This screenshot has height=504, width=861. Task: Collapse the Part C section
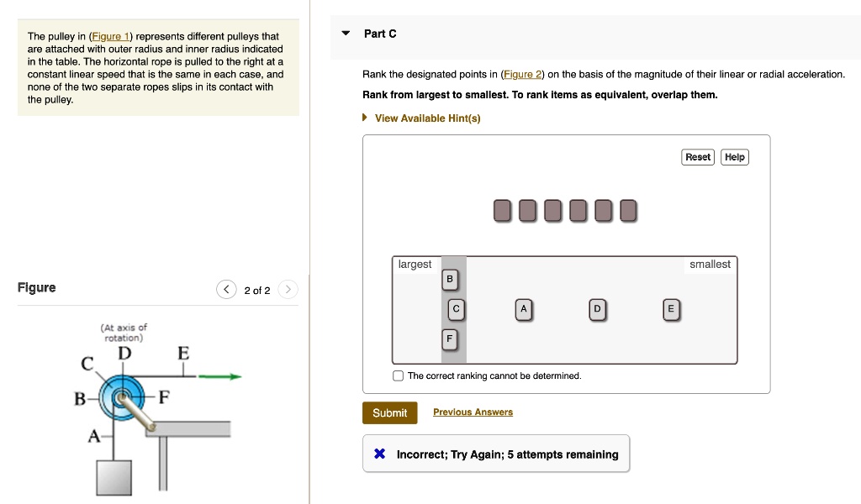coord(346,34)
